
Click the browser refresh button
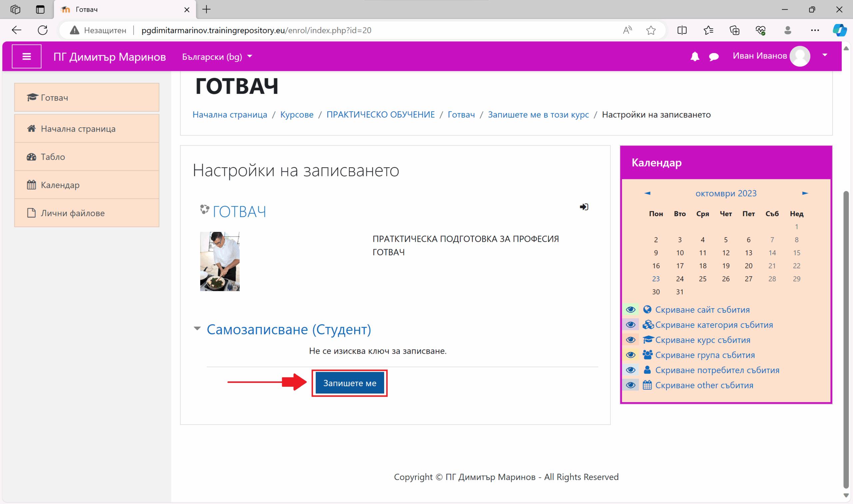click(x=43, y=30)
